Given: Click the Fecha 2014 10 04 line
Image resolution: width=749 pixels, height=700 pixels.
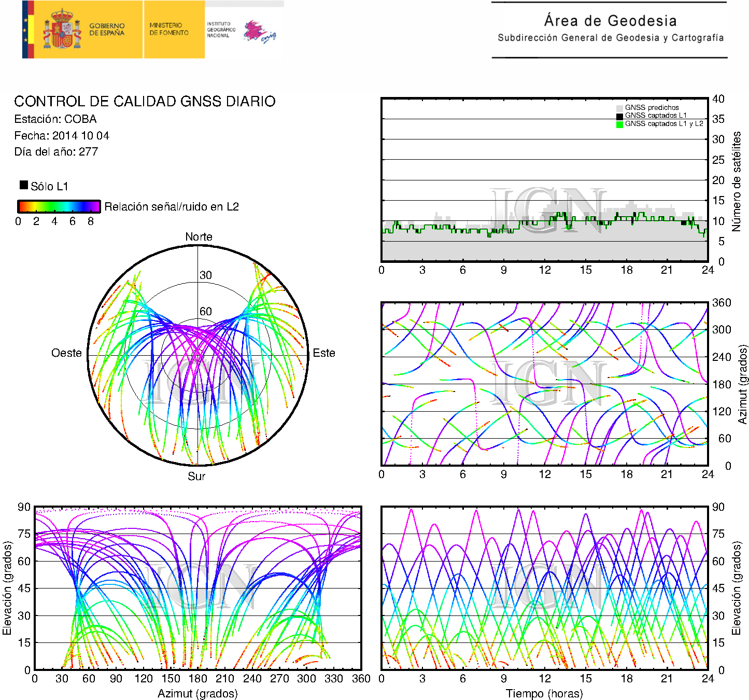Looking at the screenshot, I should coord(62,136).
